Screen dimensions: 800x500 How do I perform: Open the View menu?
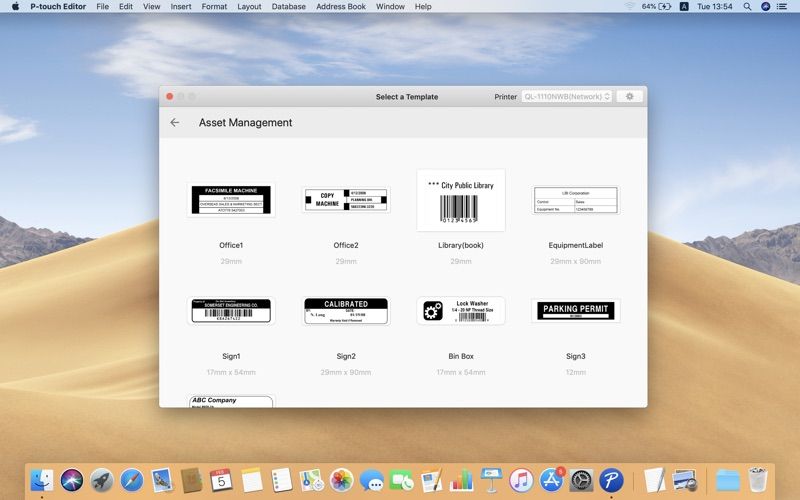pyautogui.click(x=152, y=7)
